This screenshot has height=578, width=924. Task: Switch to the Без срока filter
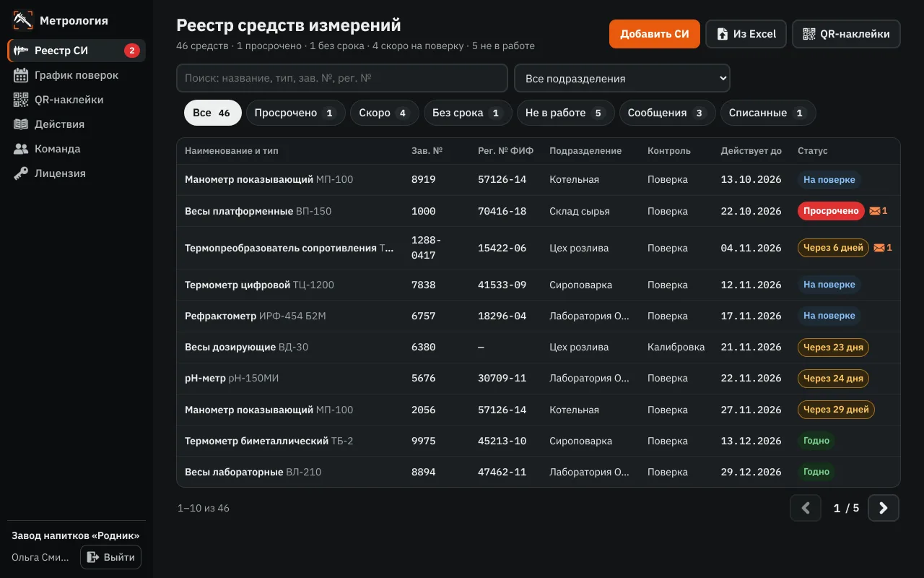[x=468, y=113]
